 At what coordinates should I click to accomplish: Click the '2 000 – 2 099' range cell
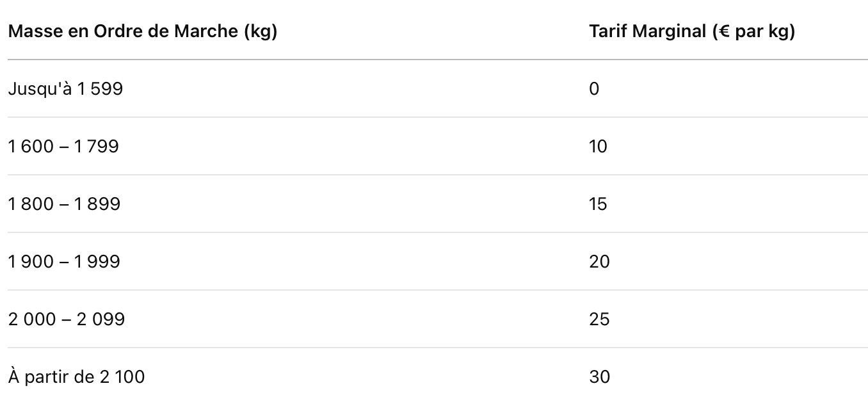[x=67, y=319]
